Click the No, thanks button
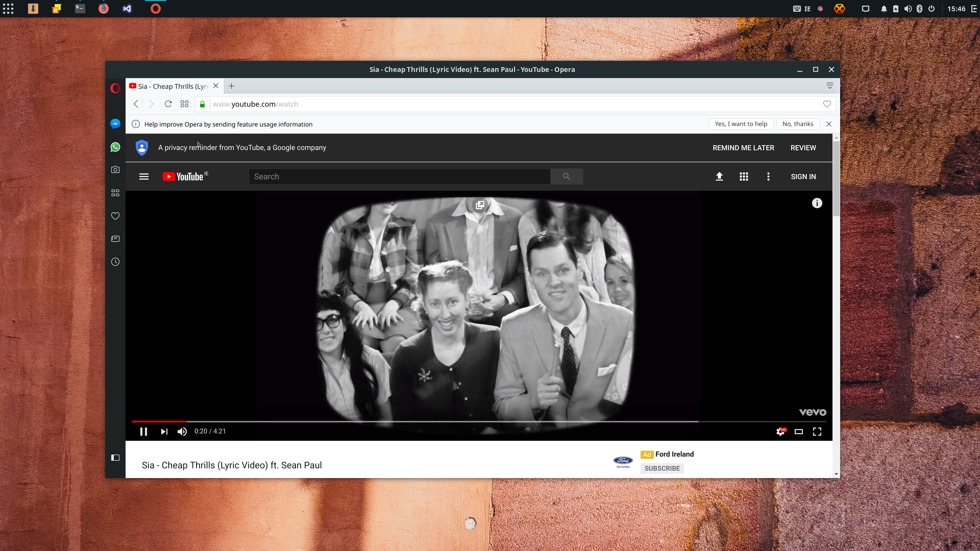Image resolution: width=980 pixels, height=551 pixels. tap(798, 124)
